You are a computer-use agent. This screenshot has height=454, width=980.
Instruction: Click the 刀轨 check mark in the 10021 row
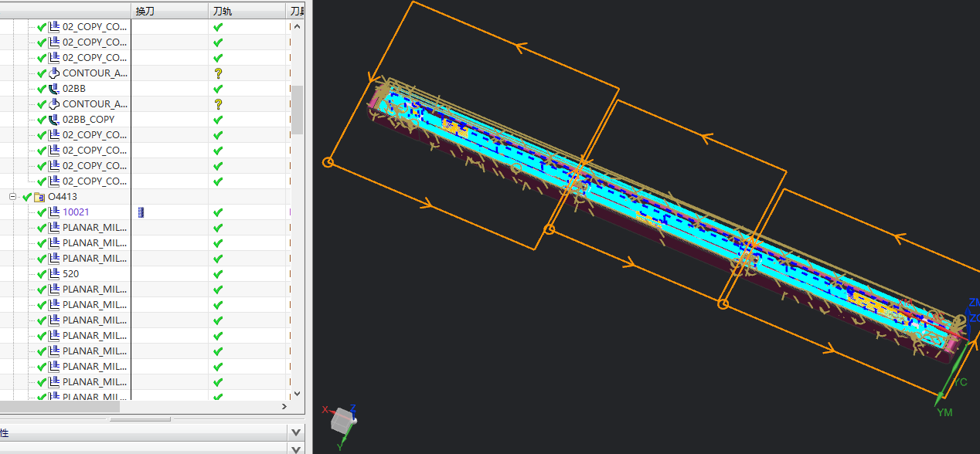[x=218, y=212]
